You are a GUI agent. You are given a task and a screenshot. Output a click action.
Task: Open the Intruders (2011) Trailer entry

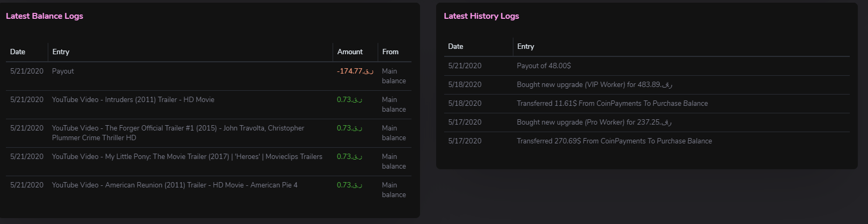click(133, 99)
